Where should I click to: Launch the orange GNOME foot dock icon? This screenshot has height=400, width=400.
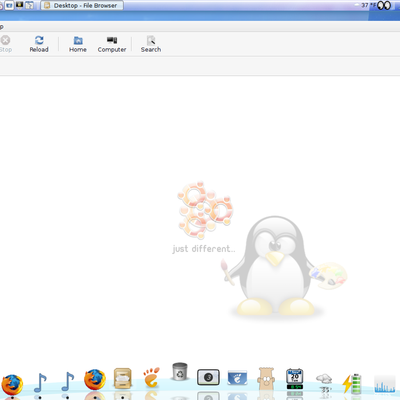point(152,377)
